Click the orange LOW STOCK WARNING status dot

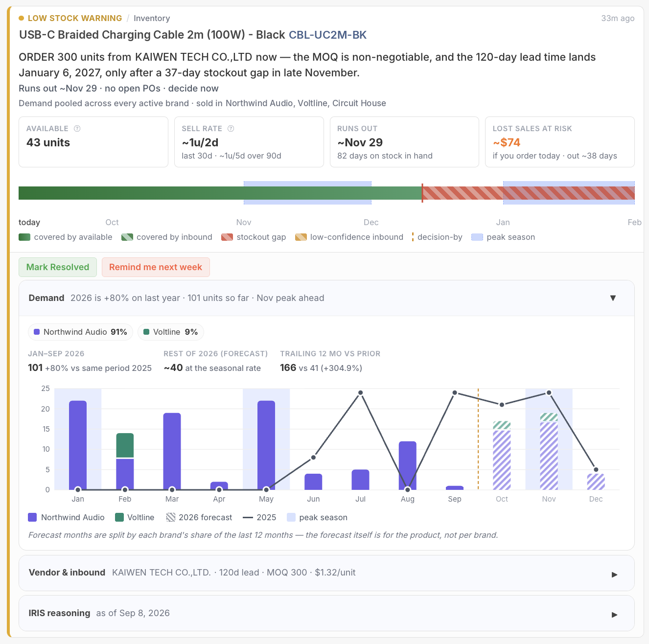(x=21, y=18)
